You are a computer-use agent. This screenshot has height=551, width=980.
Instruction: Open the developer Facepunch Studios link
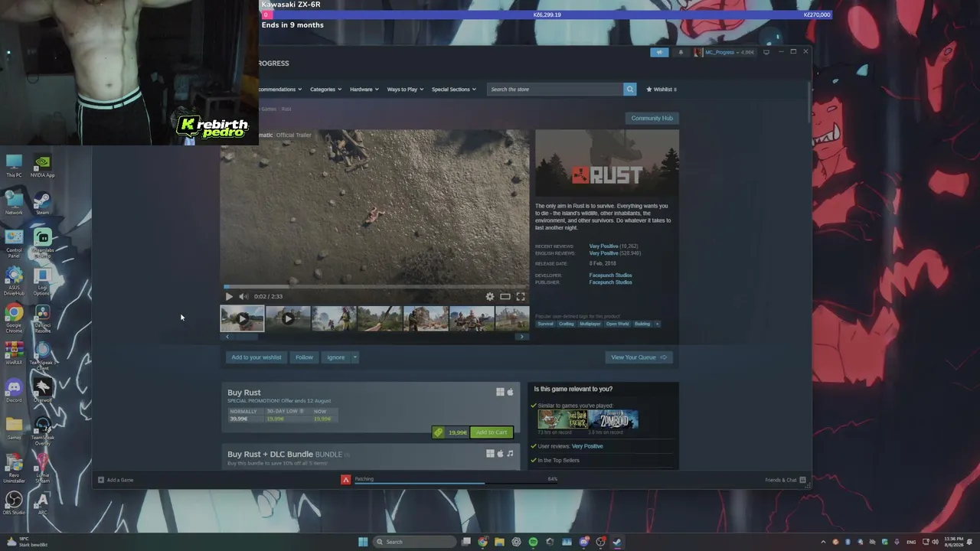[610, 275]
